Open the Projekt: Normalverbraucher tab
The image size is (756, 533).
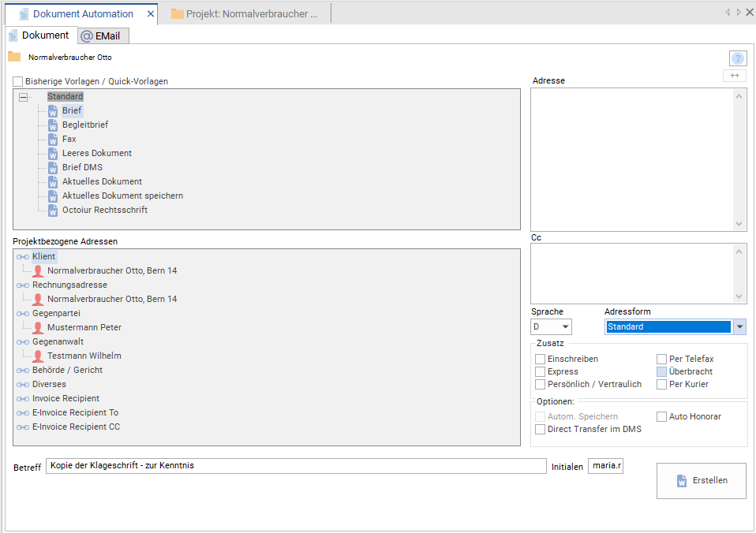click(x=245, y=14)
